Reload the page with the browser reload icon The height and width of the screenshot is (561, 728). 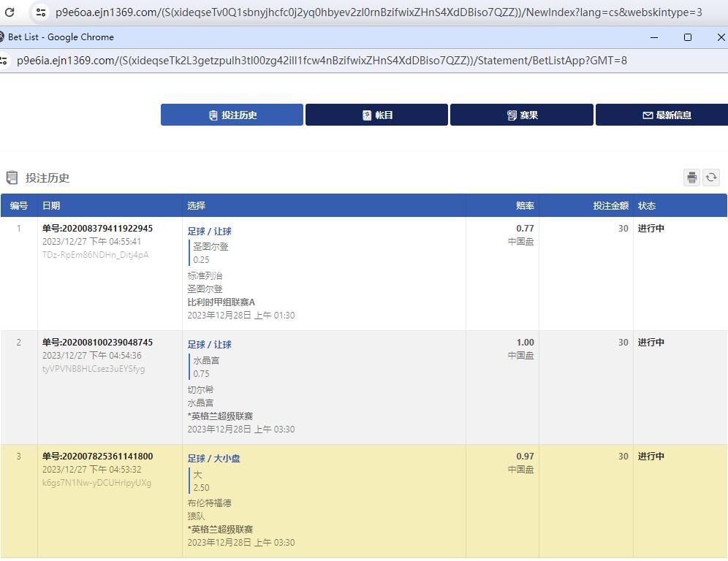pyautogui.click(x=10, y=12)
